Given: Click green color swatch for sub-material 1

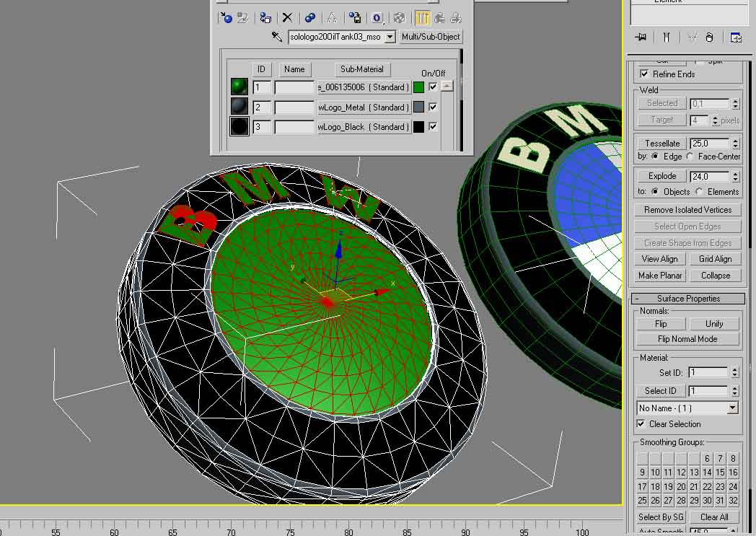Looking at the screenshot, I should (418, 87).
